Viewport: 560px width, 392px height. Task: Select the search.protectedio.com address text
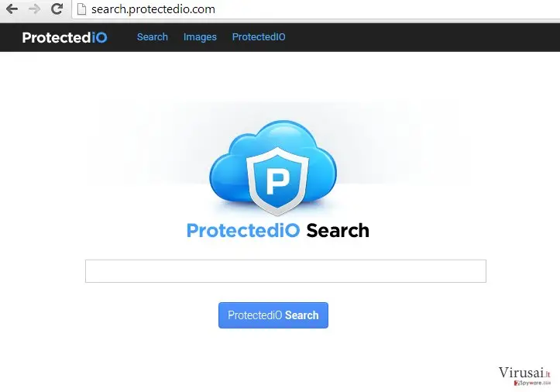(x=153, y=9)
